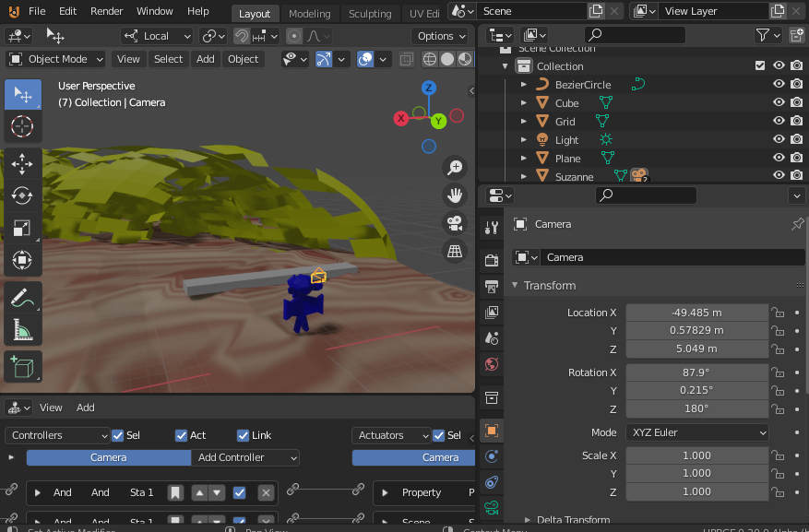Open the viewport Select menu

click(x=168, y=59)
